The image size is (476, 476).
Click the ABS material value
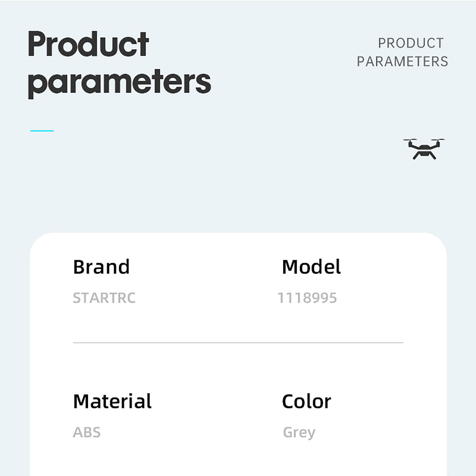pyautogui.click(x=87, y=432)
